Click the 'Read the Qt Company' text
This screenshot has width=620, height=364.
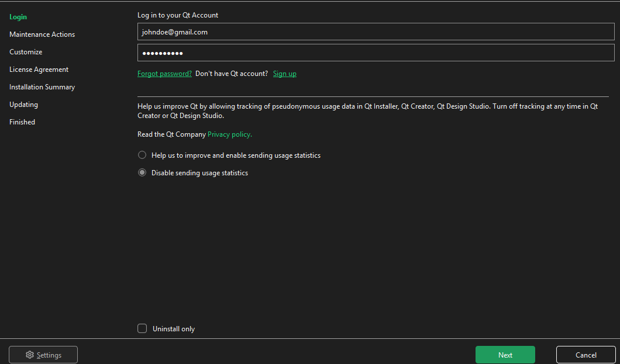click(x=171, y=134)
